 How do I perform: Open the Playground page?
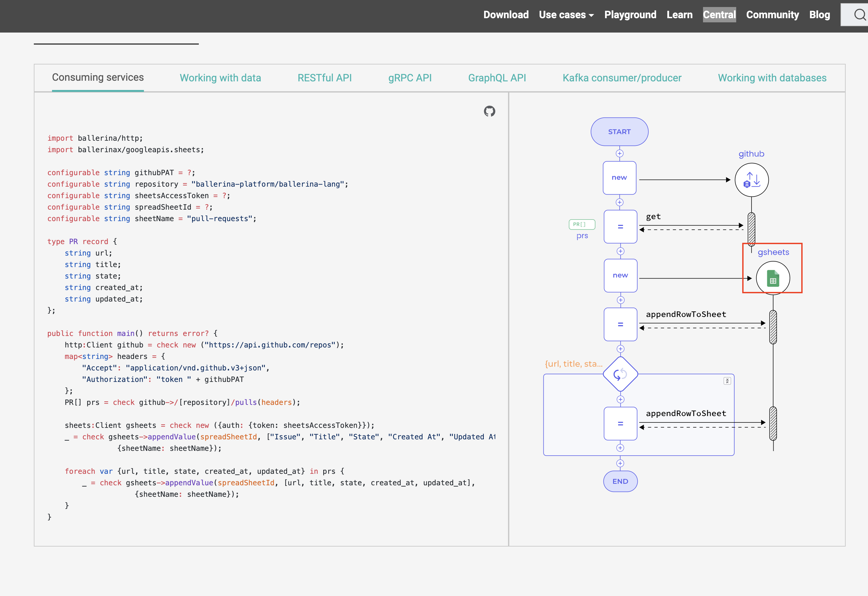[x=630, y=15]
